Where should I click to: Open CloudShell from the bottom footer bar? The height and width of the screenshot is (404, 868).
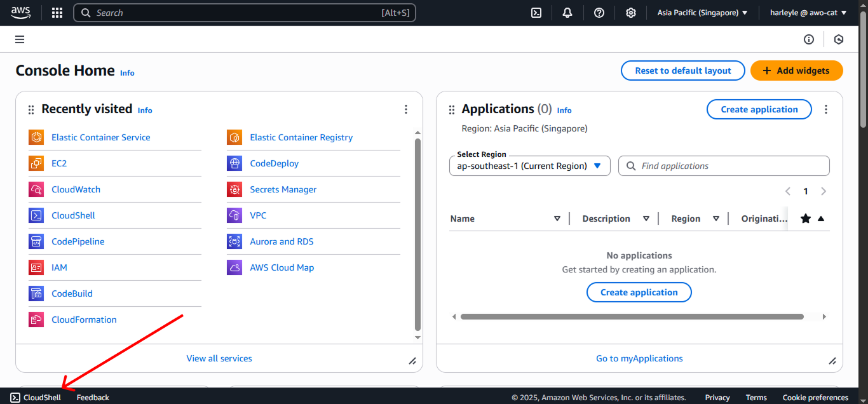(36, 398)
